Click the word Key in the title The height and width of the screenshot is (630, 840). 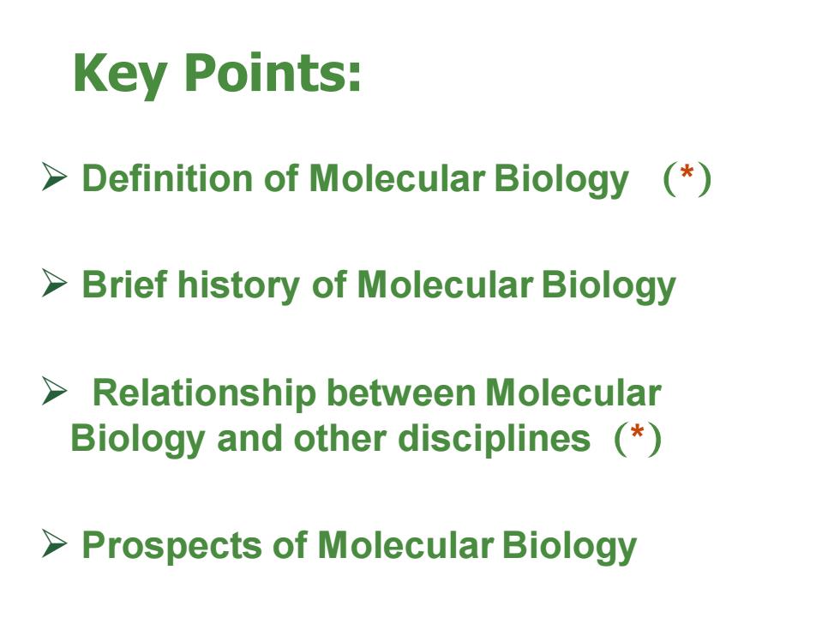click(x=120, y=75)
